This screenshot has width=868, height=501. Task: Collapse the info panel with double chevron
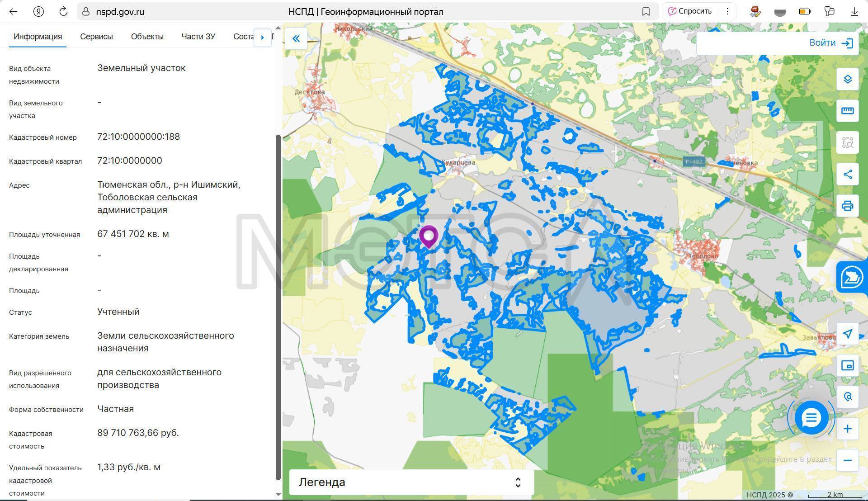296,38
